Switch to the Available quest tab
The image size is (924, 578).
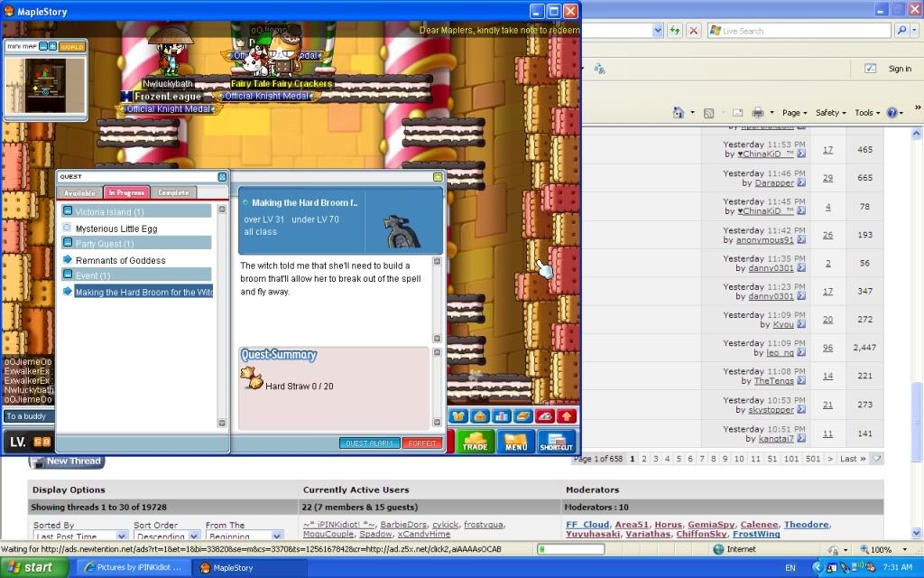pyautogui.click(x=79, y=193)
